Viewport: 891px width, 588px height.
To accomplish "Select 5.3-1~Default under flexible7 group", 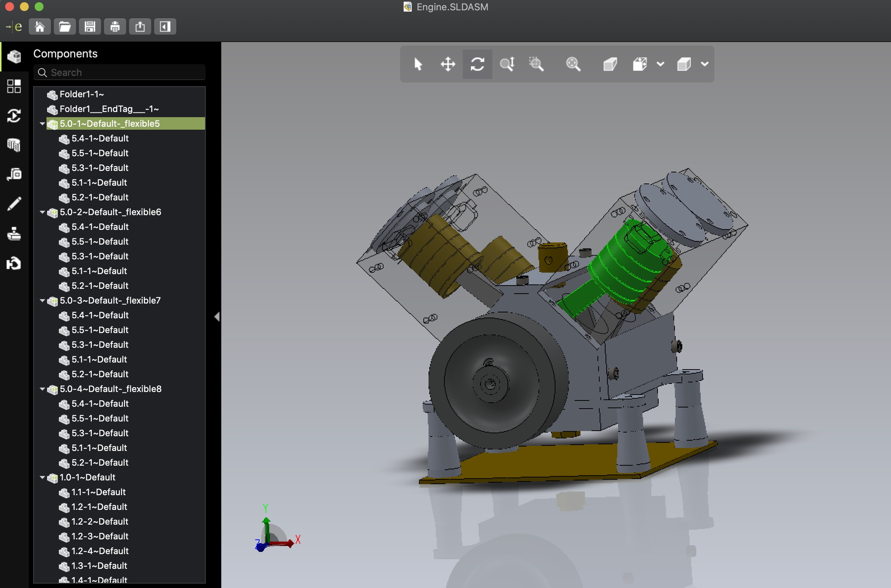I will (99, 344).
